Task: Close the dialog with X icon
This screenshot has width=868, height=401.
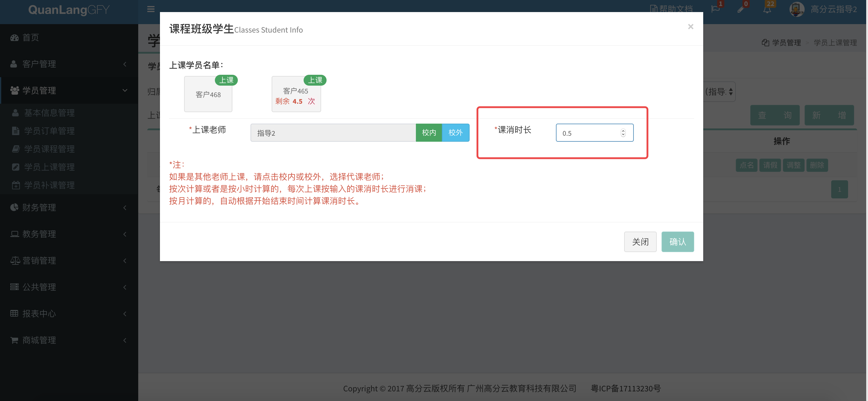Action: 691,27
